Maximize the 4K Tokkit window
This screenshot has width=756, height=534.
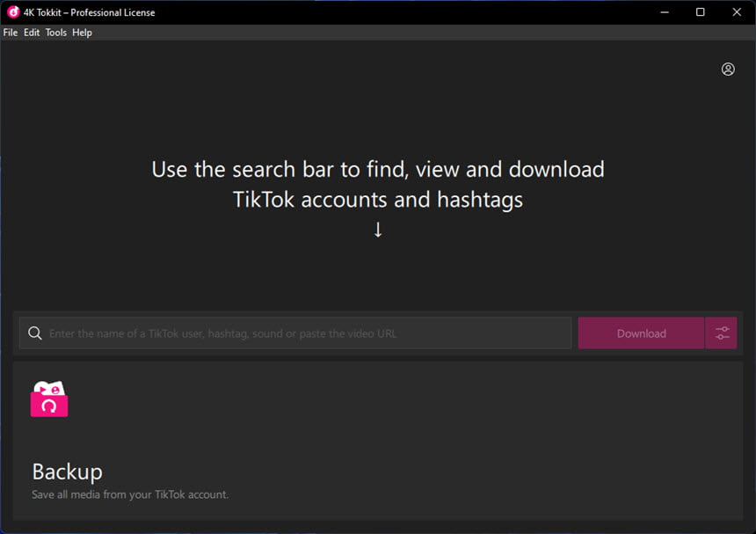701,12
